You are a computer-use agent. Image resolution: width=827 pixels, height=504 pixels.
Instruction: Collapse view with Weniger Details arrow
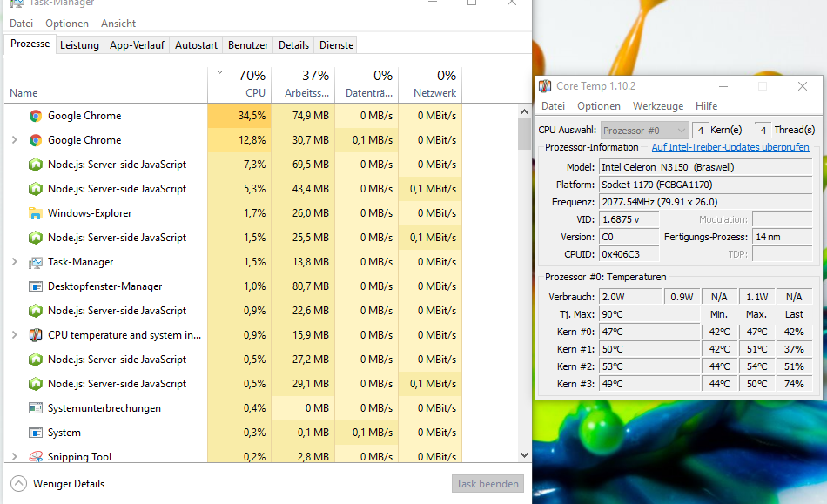[18, 483]
